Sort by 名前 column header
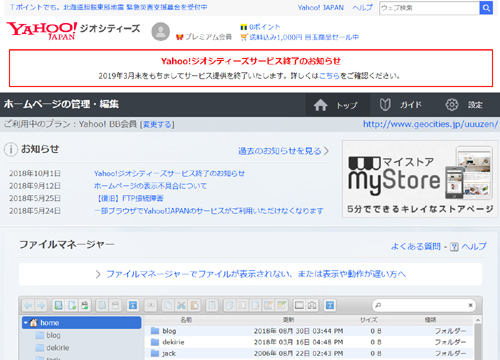 pos(186,320)
